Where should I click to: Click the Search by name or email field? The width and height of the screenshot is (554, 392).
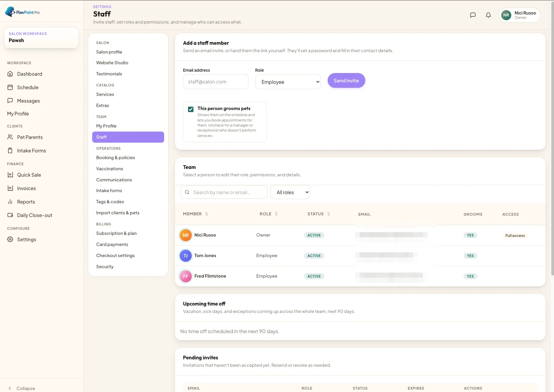[224, 192]
